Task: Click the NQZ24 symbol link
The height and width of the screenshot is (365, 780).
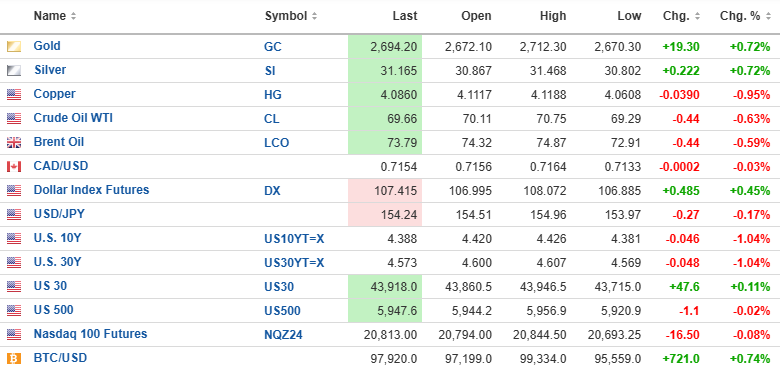Action: (283, 335)
